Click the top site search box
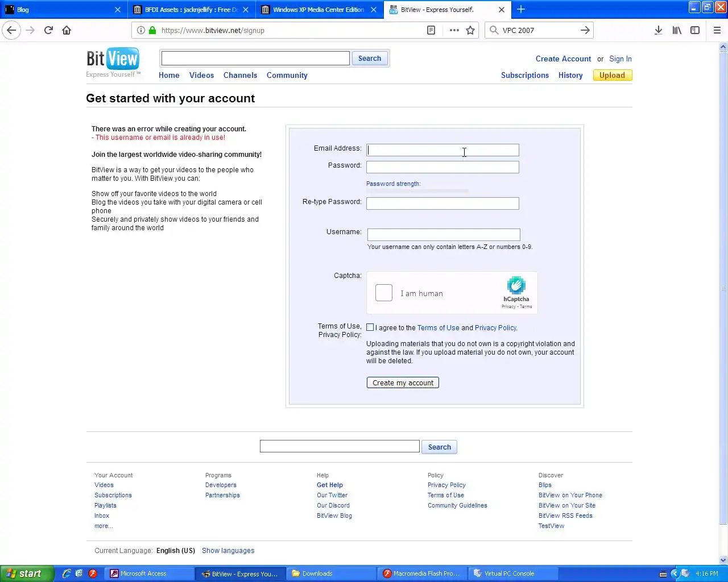The image size is (728, 582). pos(255,59)
